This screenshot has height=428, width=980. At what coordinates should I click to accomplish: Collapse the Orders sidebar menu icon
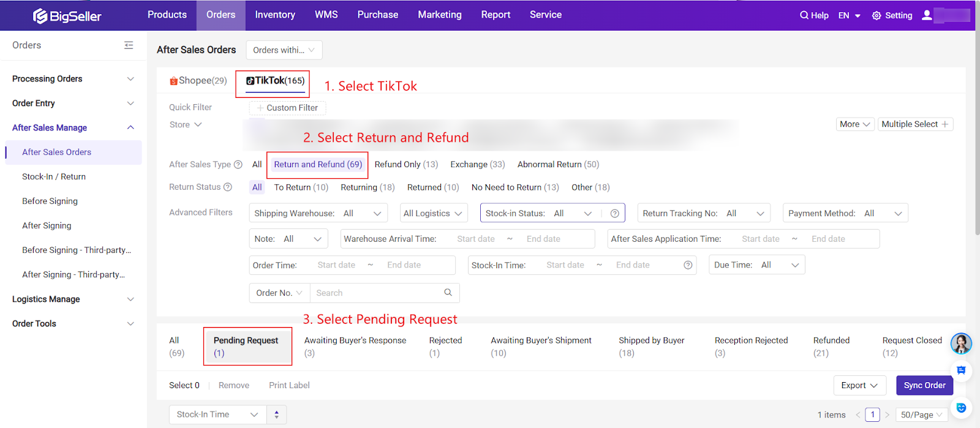click(x=129, y=45)
